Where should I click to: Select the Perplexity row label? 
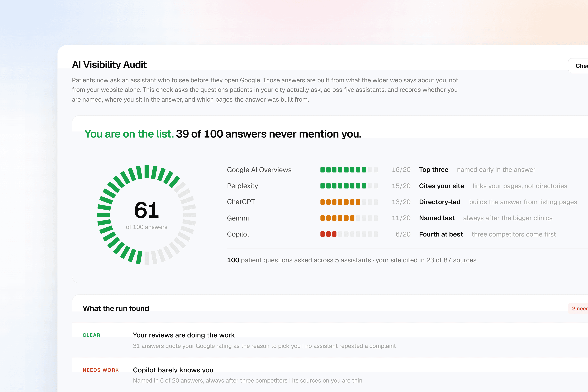[x=242, y=186]
